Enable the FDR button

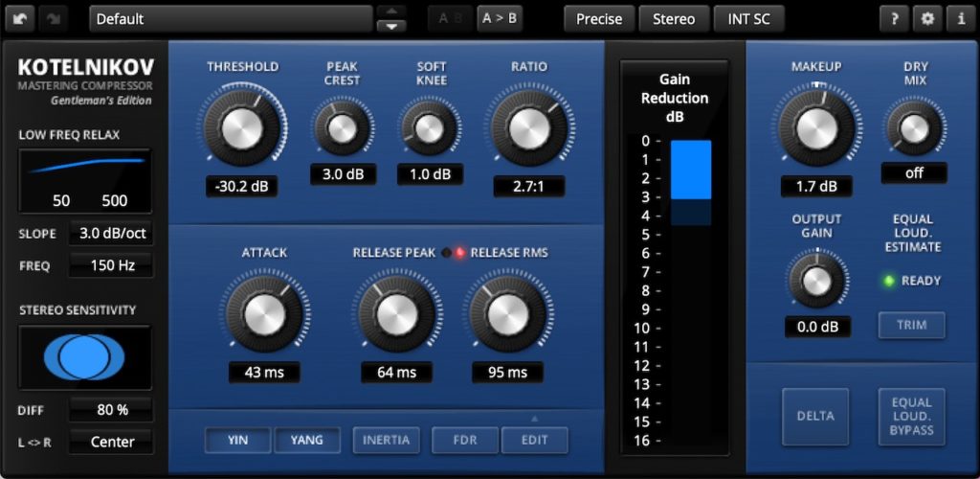(x=465, y=441)
